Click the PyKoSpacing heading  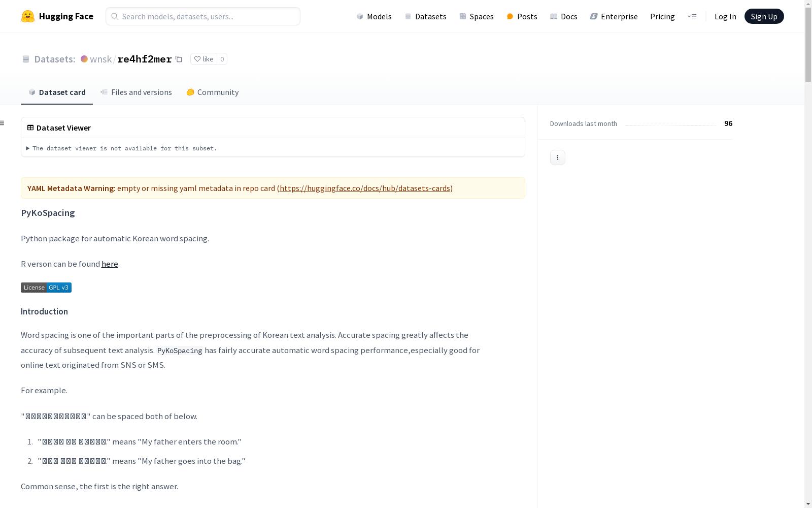(x=48, y=213)
